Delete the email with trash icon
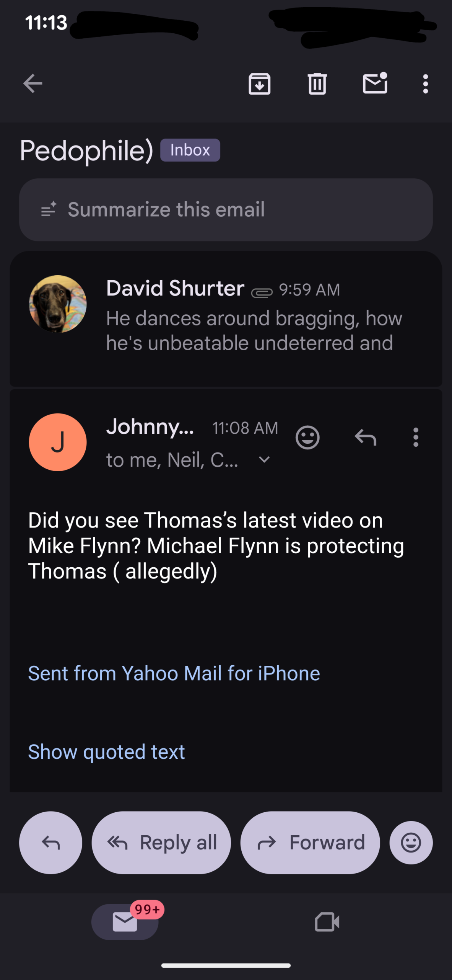Screen dimensions: 452x980 pyautogui.click(x=317, y=83)
